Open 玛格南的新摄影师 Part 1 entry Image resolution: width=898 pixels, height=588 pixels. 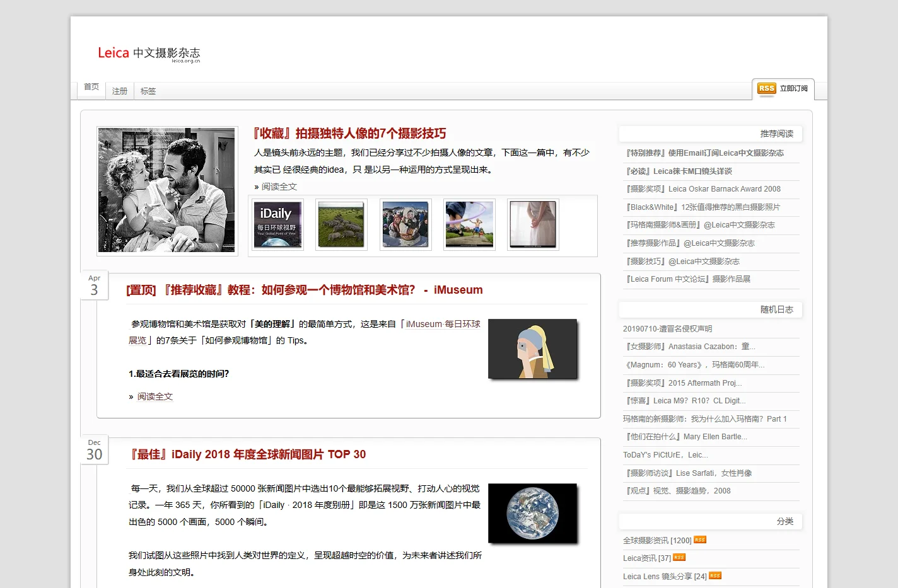(705, 419)
